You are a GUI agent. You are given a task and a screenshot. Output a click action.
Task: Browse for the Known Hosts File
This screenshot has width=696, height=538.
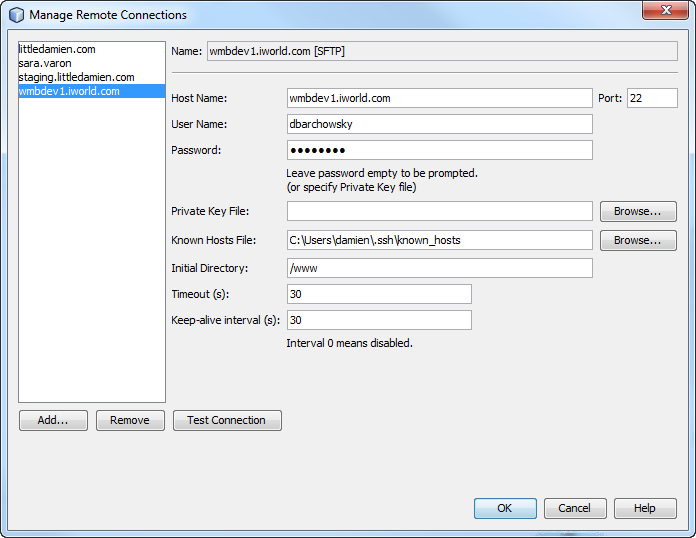[637, 241]
